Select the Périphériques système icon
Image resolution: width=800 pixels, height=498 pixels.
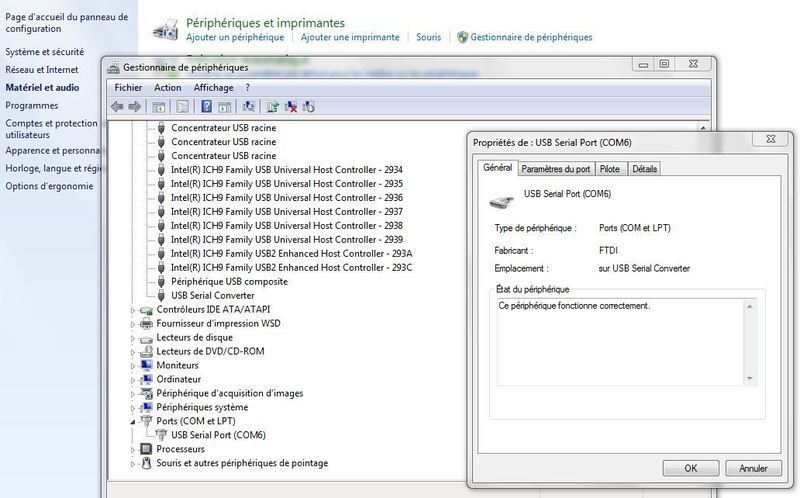click(x=146, y=407)
